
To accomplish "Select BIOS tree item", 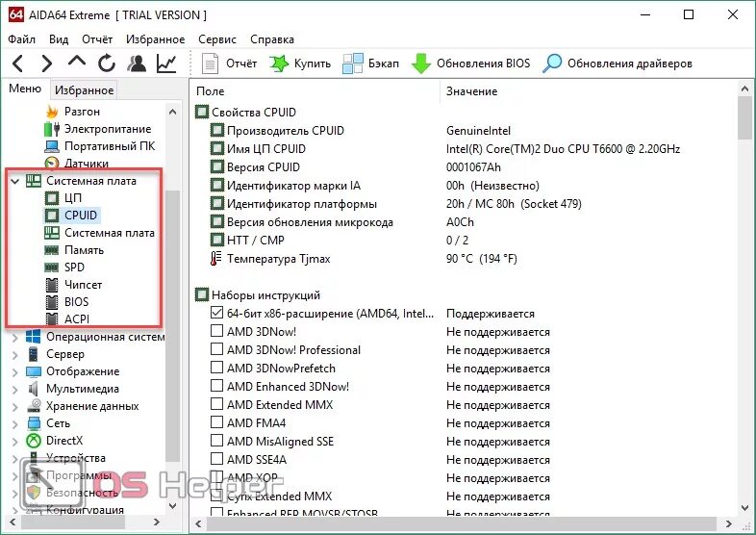I will coord(76,302).
